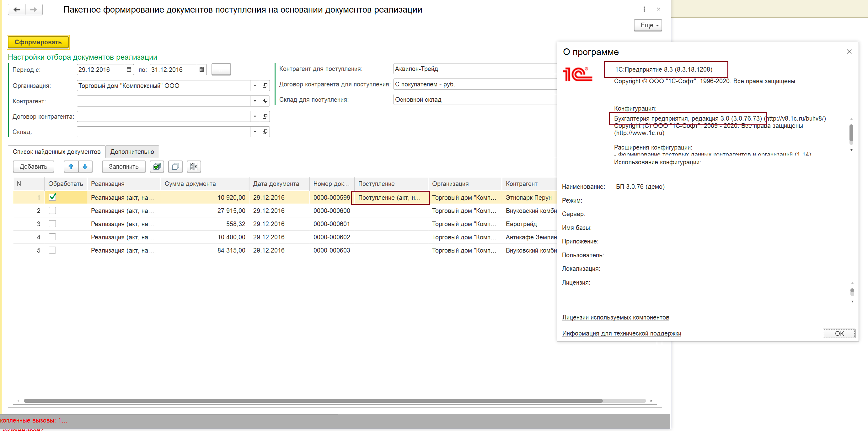The height and width of the screenshot is (431, 868).
Task: Open calendar for period start date
Action: [129, 69]
